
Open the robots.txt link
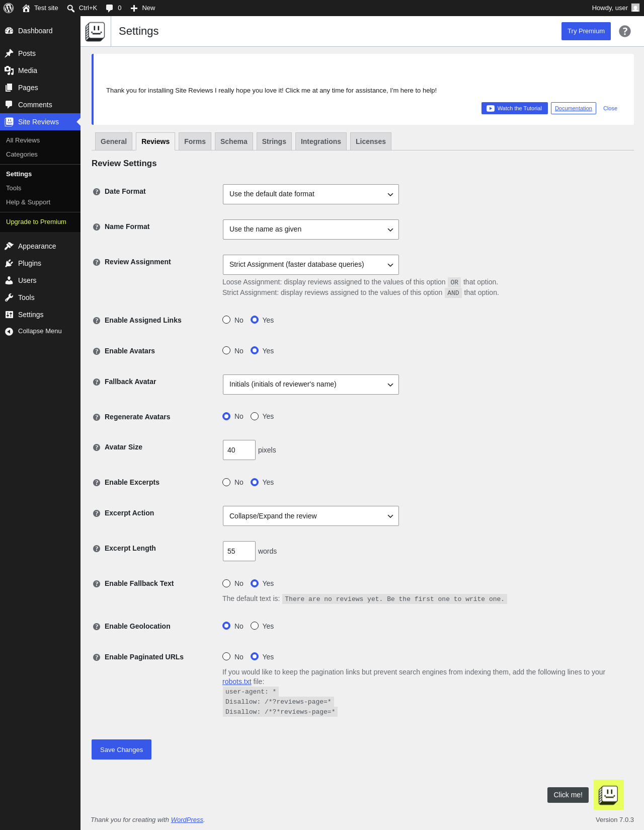(x=237, y=682)
